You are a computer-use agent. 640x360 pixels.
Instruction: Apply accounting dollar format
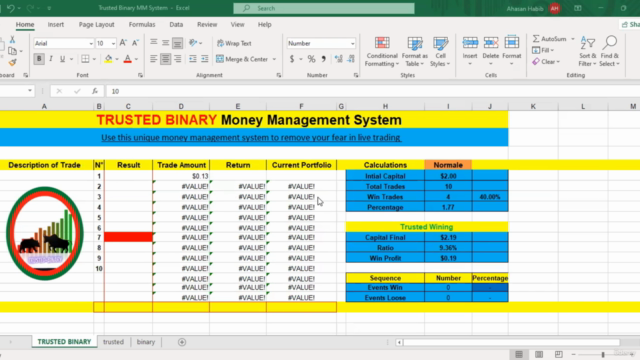coord(292,59)
